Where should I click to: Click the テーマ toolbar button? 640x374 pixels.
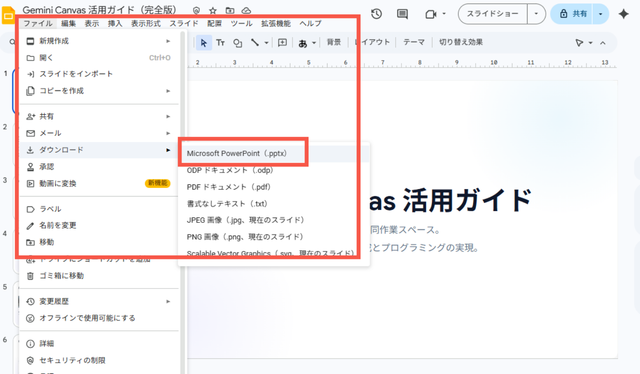click(414, 42)
